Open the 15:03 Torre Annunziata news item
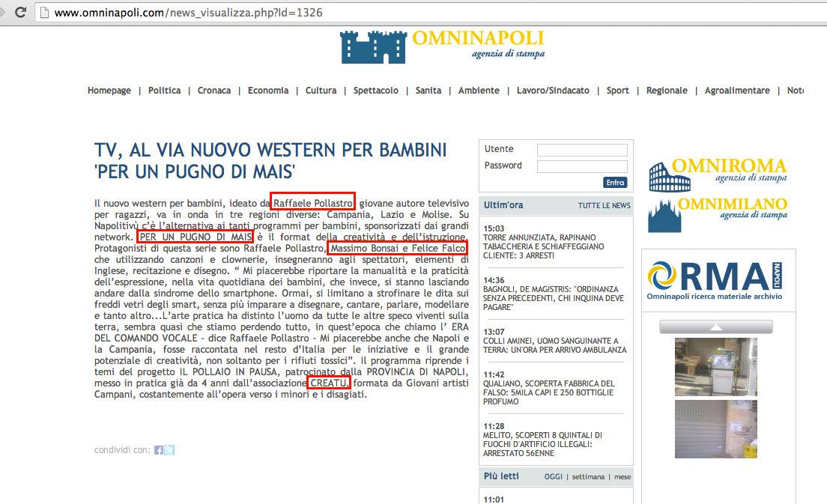This screenshot has width=827, height=504. pos(544,242)
